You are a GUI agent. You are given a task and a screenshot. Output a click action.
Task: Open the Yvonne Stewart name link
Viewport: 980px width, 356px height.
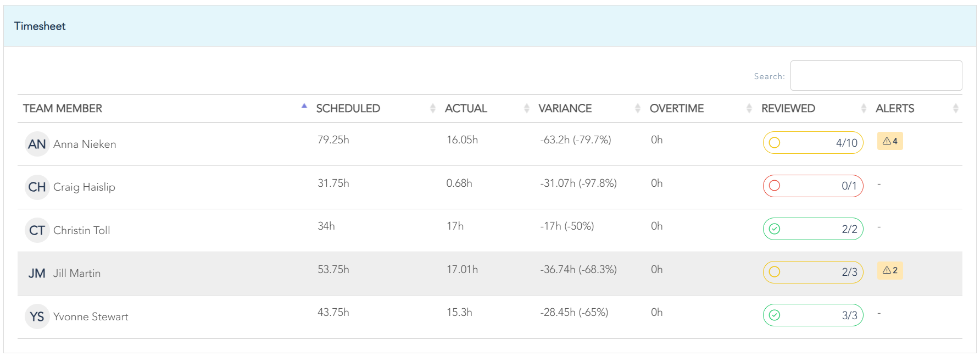click(91, 317)
